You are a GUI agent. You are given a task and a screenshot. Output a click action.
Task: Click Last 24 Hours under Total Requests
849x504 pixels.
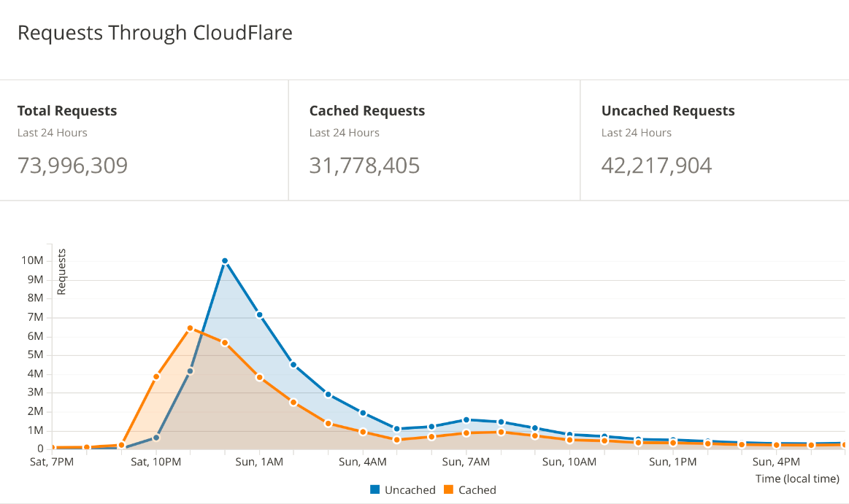[52, 133]
